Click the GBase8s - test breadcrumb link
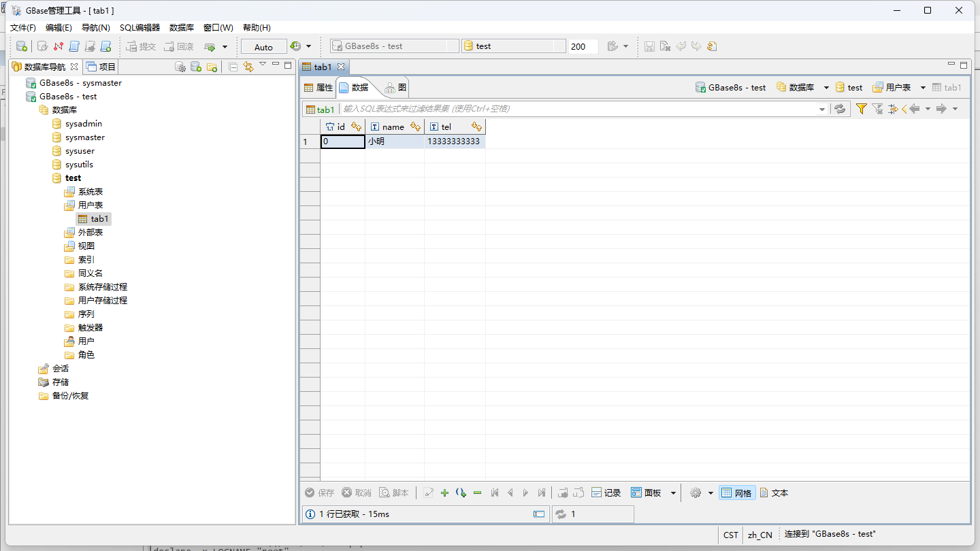The image size is (980, 551). (730, 88)
